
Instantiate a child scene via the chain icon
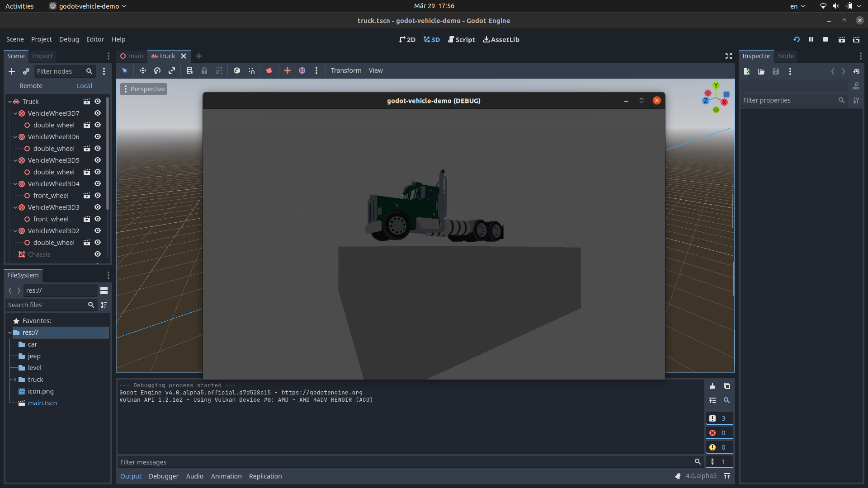click(x=26, y=71)
